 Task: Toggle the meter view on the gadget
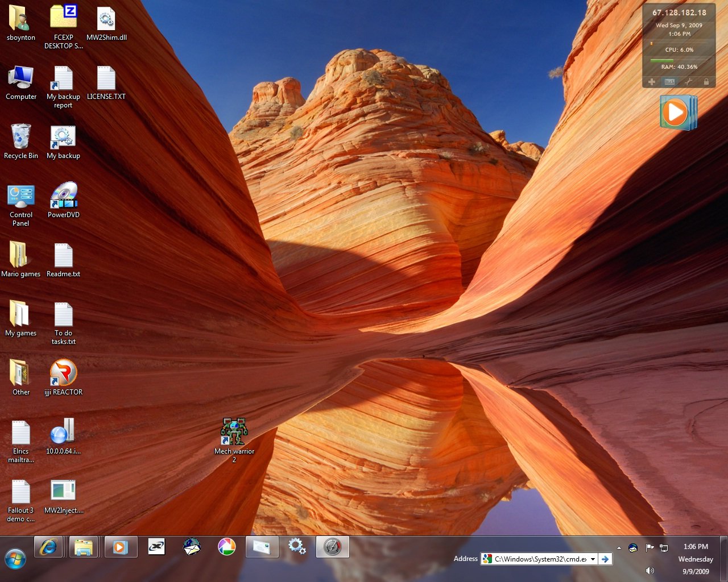[x=669, y=81]
